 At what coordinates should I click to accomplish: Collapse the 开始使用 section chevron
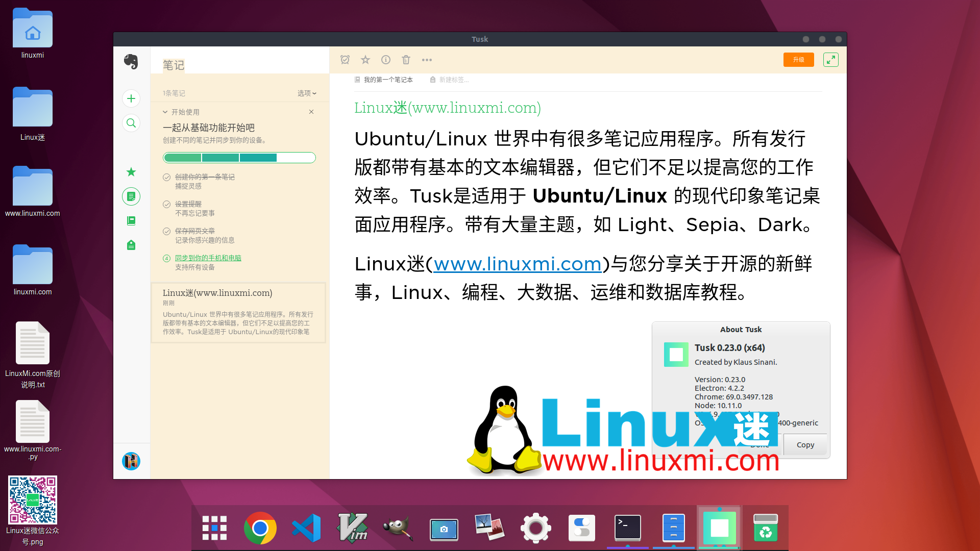[x=165, y=112]
